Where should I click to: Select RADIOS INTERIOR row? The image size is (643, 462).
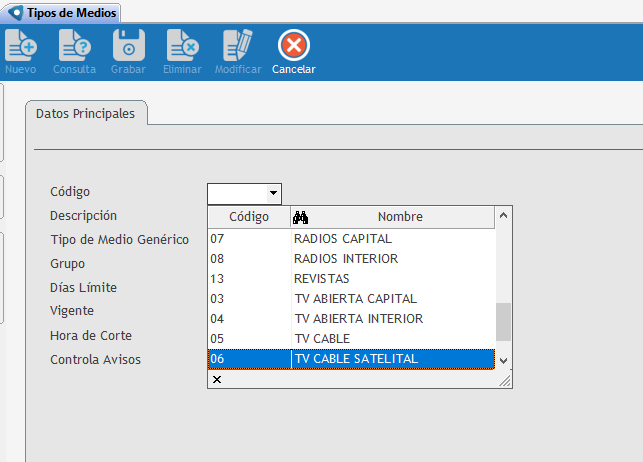(345, 259)
